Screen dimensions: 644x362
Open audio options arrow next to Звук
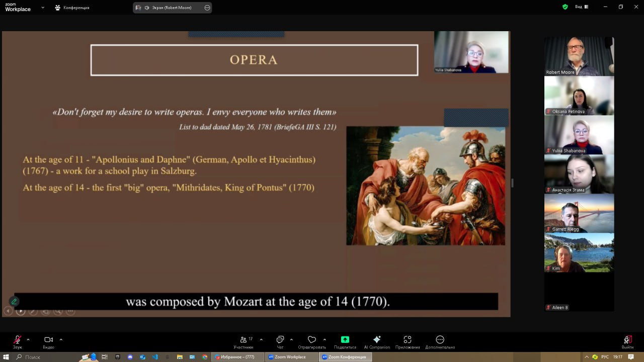point(28,340)
